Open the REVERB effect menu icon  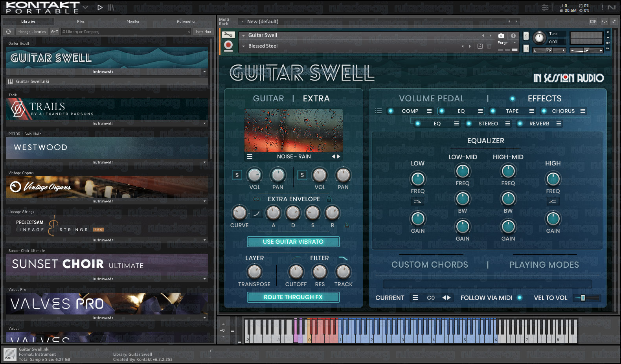click(559, 123)
